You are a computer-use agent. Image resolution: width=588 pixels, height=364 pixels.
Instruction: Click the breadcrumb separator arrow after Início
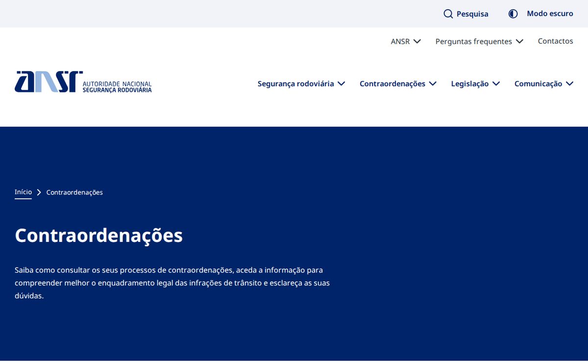(x=39, y=192)
